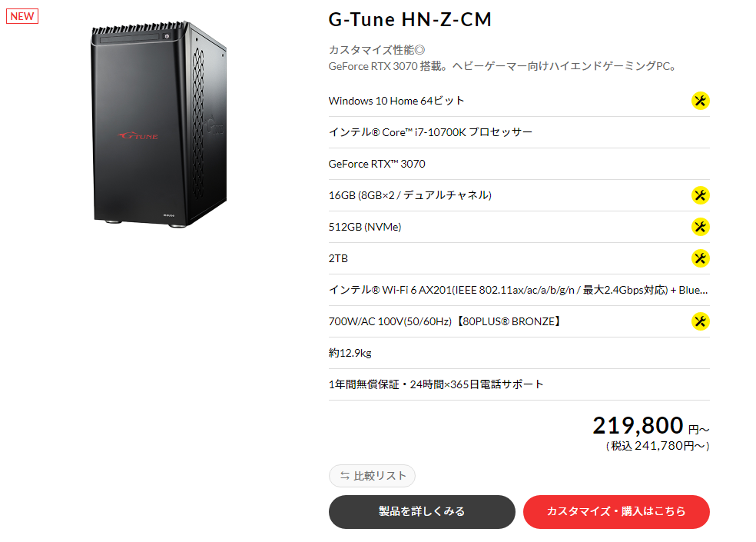
Task: Select the 約12.9kg weight row
Action: click(519, 354)
